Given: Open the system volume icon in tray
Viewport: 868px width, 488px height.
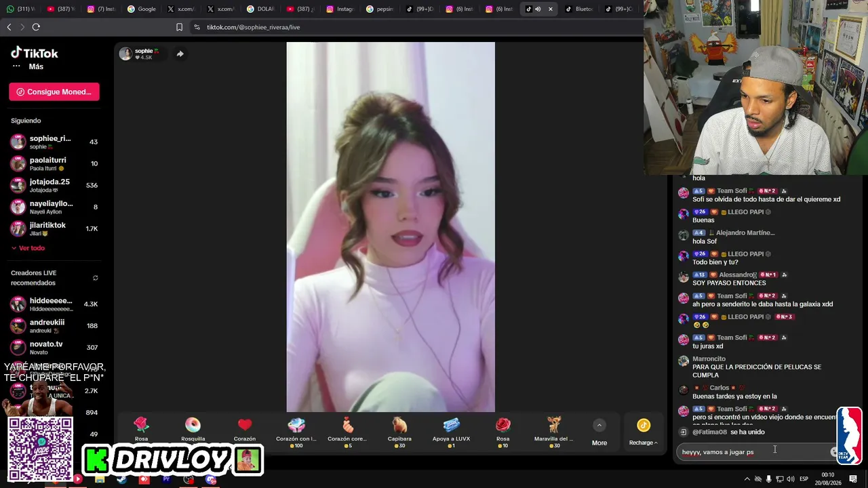Looking at the screenshot, I should (790, 479).
